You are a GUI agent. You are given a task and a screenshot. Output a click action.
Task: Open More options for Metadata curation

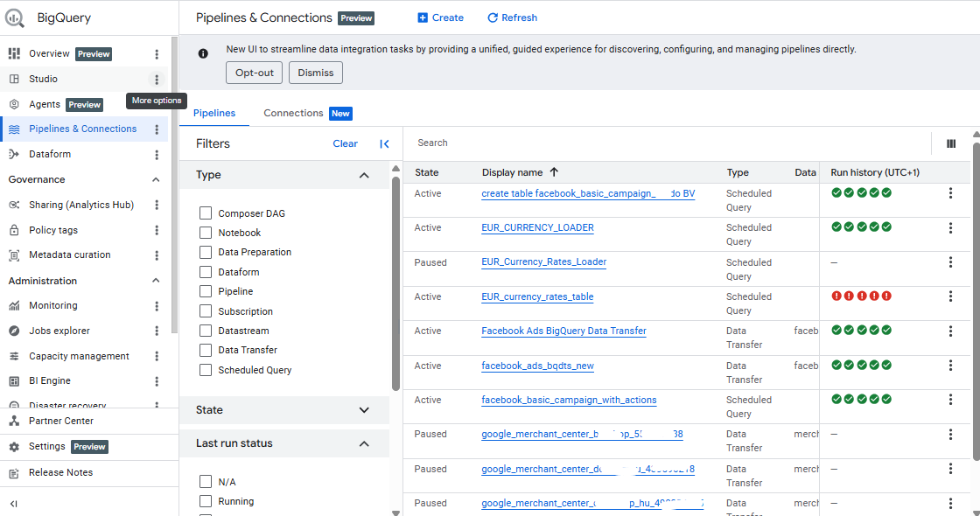tap(157, 255)
